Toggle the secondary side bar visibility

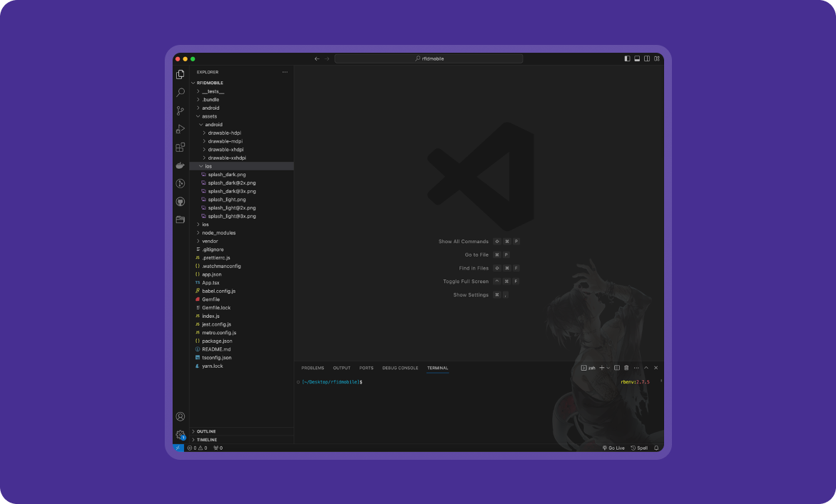click(x=647, y=58)
